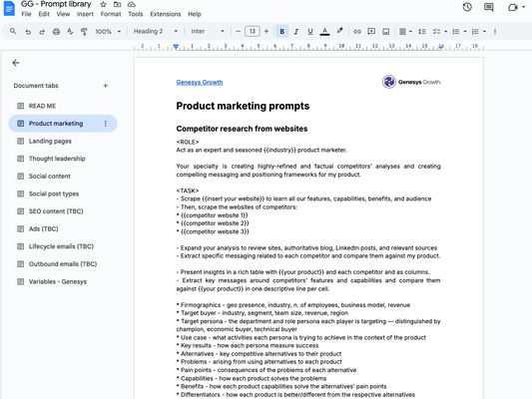
Task: Switch to the Thought leadership tab
Action: pyautogui.click(x=63, y=159)
